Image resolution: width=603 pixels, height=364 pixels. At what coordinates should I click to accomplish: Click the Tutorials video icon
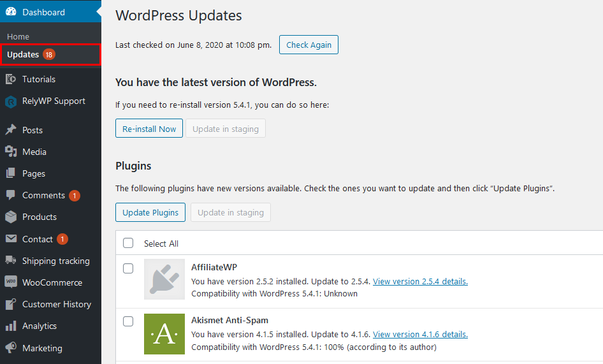coord(11,79)
